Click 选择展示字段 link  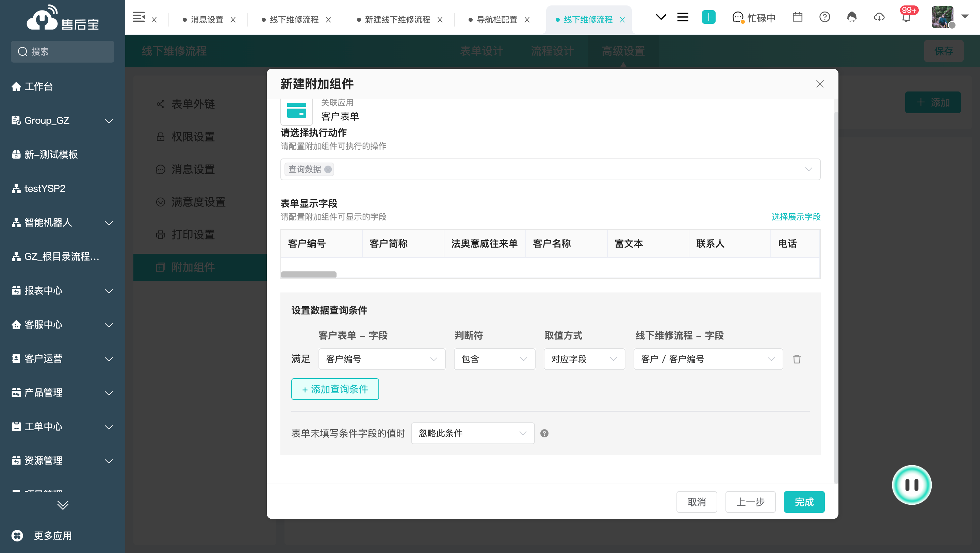pyautogui.click(x=796, y=217)
